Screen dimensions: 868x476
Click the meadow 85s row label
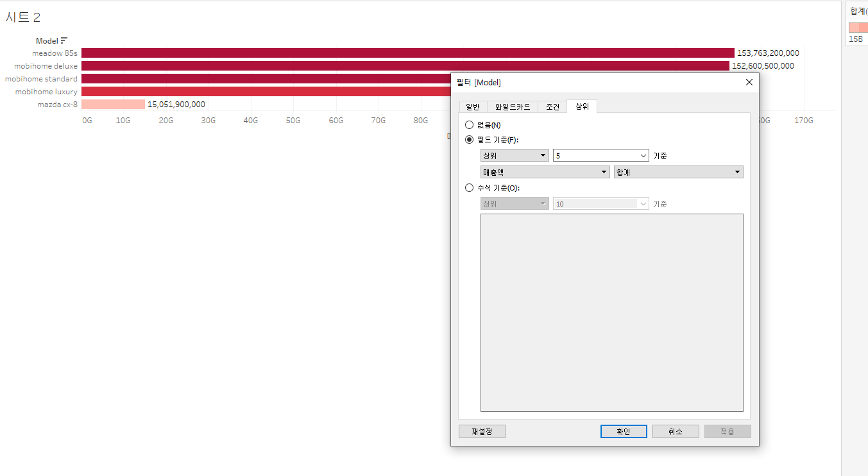55,53
